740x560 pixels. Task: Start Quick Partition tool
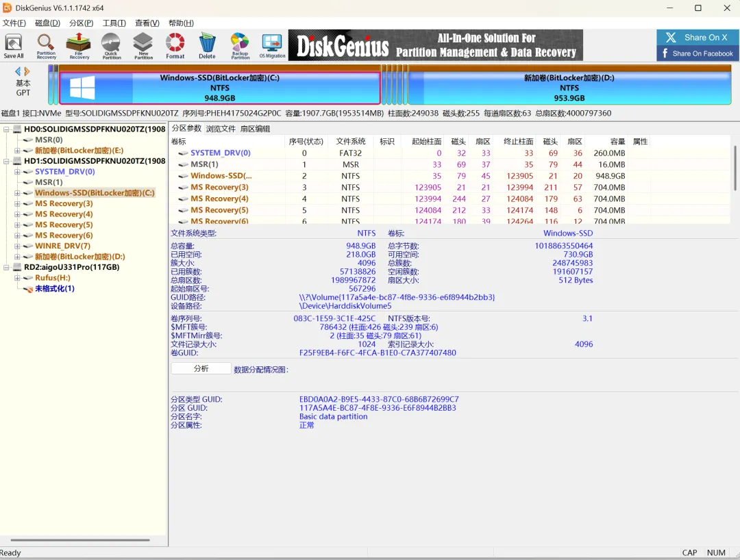click(x=112, y=46)
